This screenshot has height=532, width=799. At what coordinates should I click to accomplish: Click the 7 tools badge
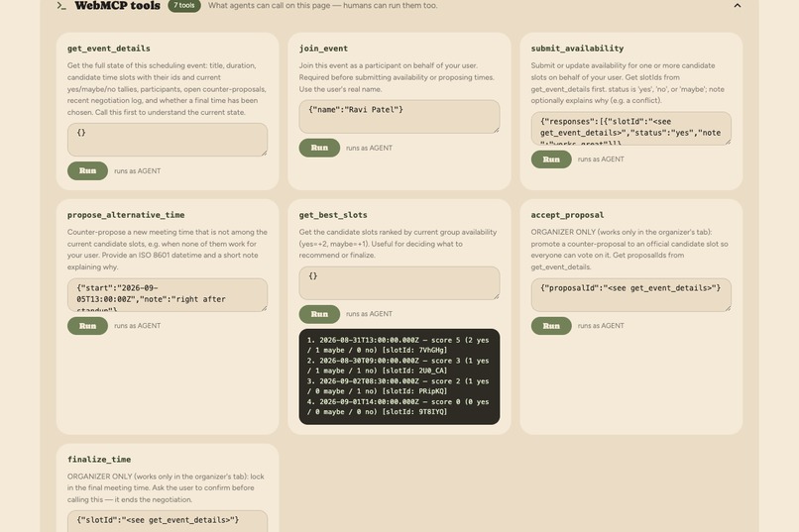click(x=184, y=6)
